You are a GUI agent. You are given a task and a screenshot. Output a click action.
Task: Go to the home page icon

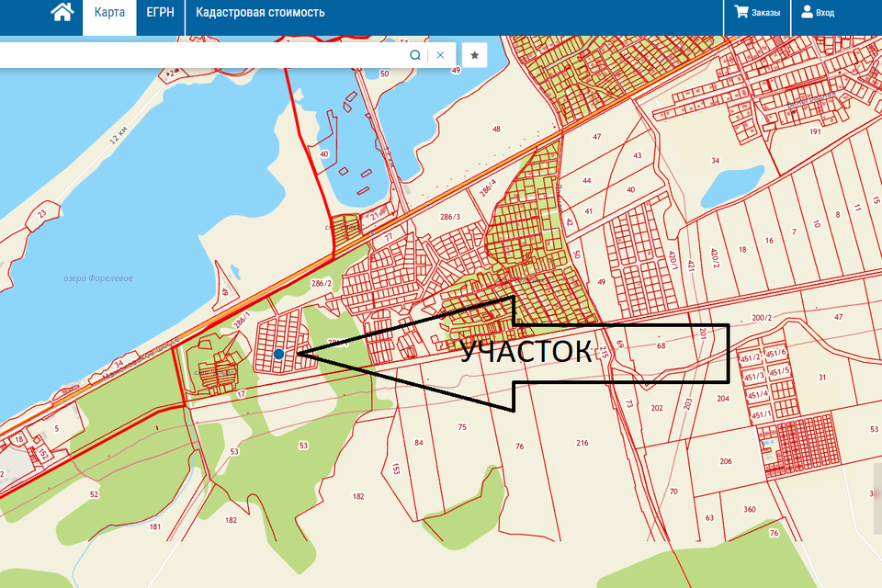click(x=62, y=13)
